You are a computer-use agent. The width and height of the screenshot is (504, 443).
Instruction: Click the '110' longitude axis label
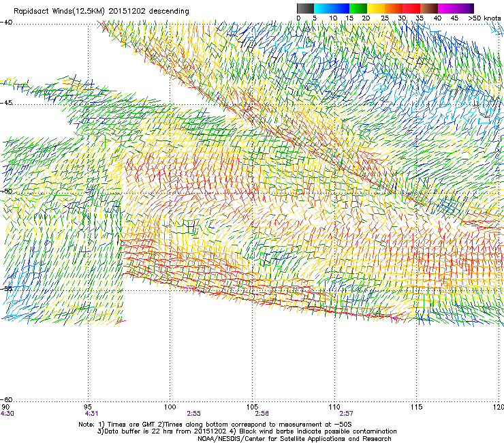pos(334,407)
